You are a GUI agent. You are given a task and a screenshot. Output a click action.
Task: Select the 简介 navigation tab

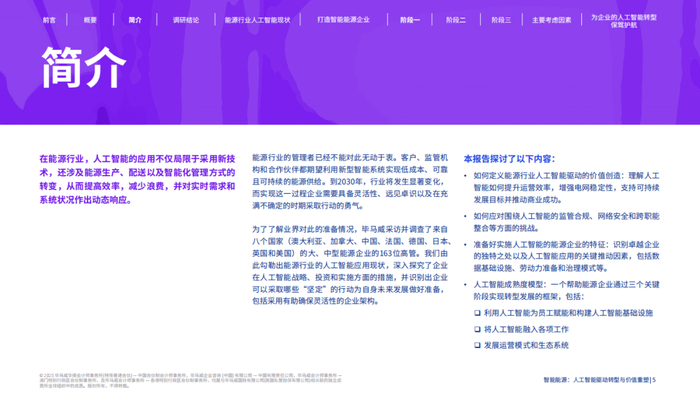(x=135, y=20)
